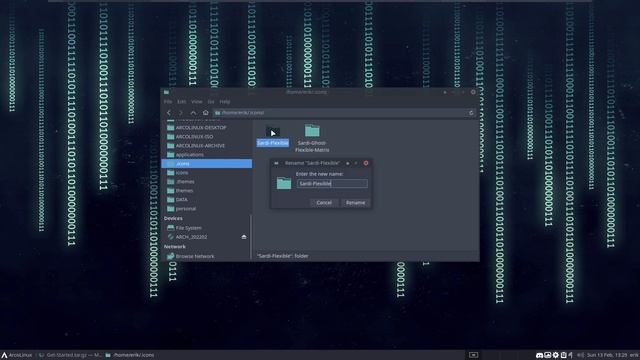Select ARCOLINUX-ISO in sidebar

click(x=207, y=137)
